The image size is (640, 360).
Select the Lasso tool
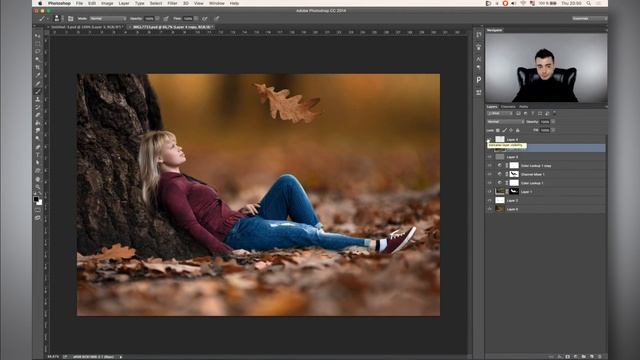[x=38, y=51]
